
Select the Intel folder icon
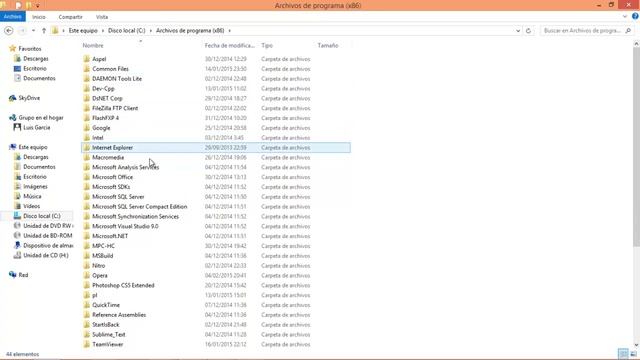click(87, 138)
